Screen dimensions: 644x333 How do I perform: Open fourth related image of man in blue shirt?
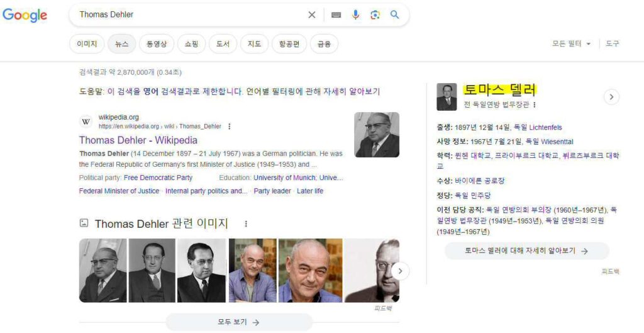pyautogui.click(x=253, y=271)
